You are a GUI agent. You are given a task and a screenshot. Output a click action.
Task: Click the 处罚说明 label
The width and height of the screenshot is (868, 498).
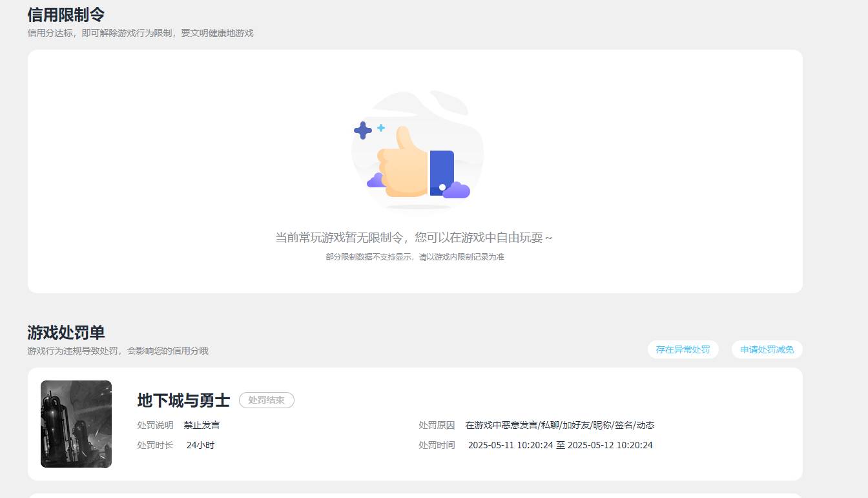pyautogui.click(x=155, y=425)
